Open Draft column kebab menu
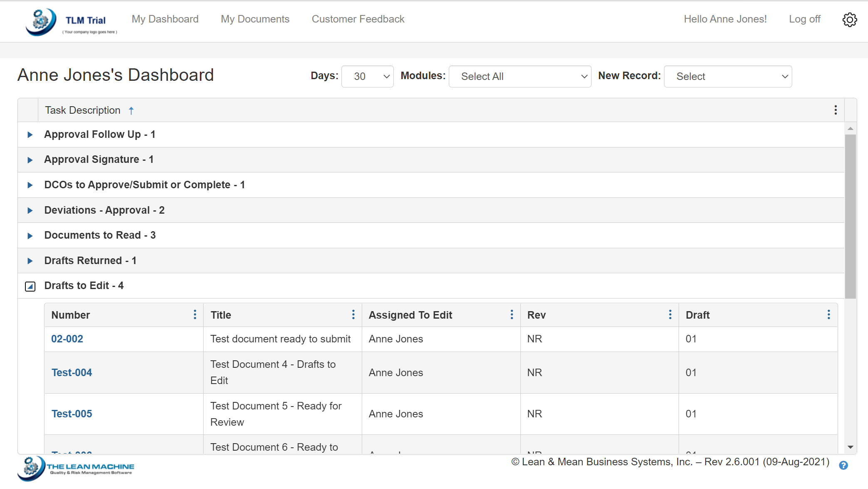 (829, 314)
